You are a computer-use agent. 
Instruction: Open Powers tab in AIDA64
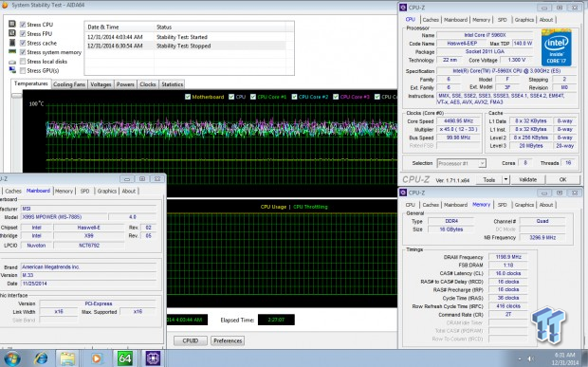[125, 84]
